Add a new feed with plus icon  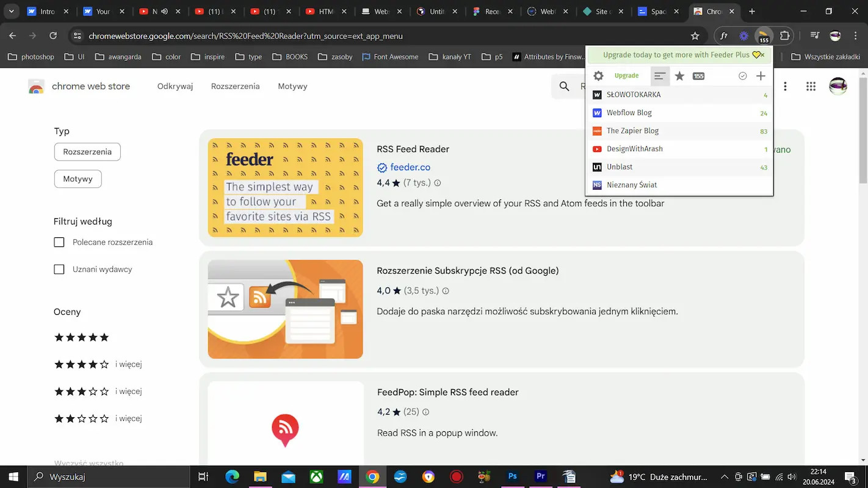tap(761, 76)
